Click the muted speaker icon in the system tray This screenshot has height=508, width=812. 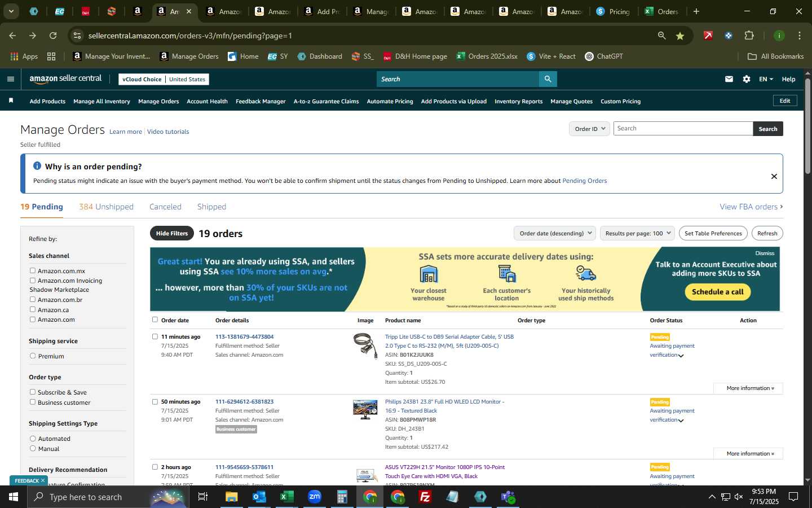[x=739, y=497]
